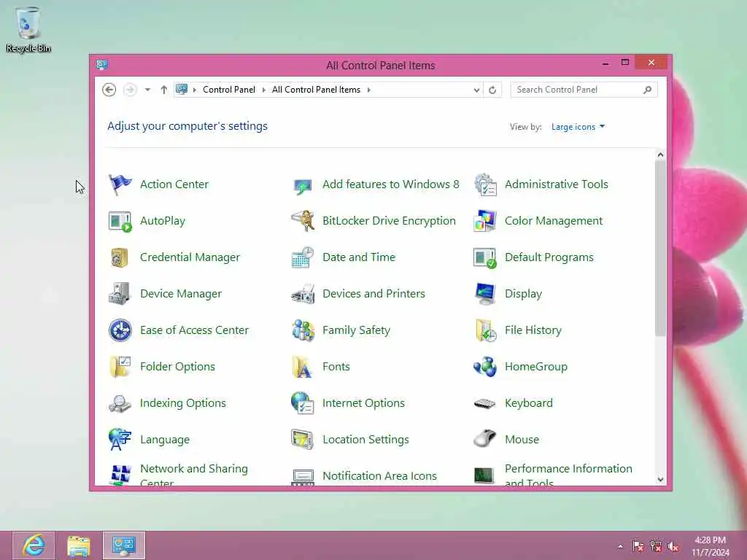Show hidden tray icons arrow

(x=620, y=546)
